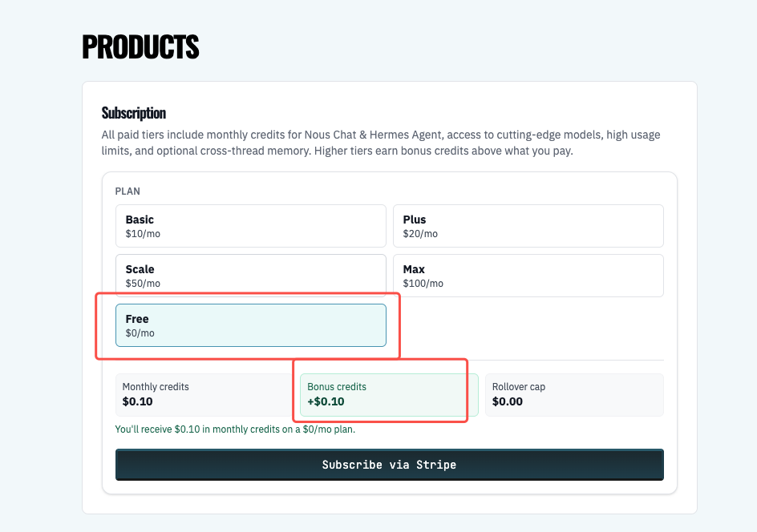Click the $10/mo price text
Screen dimensions: 757x532
click(144, 234)
